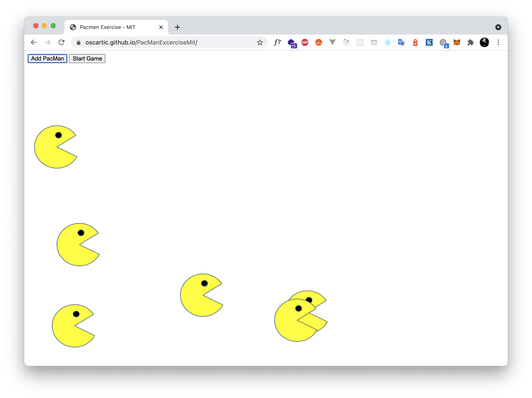Toggle the power extension with x badge
Screen dimensions: 532x398
(x=443, y=43)
